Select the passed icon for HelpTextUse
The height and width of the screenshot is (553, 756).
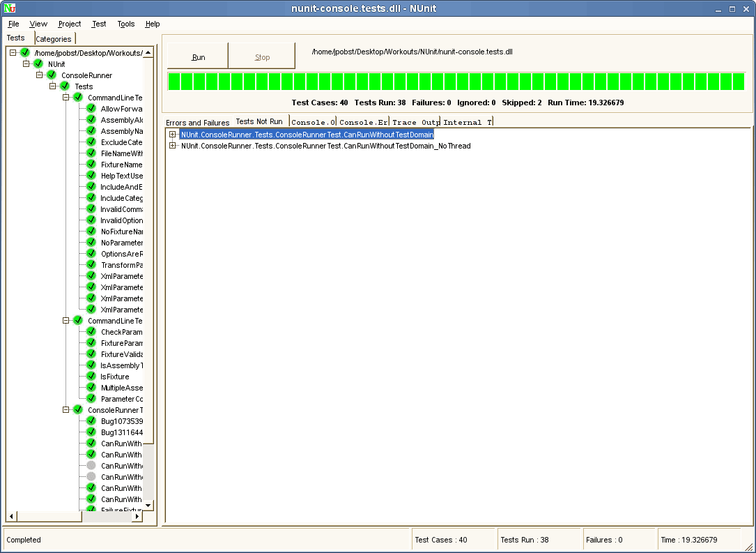click(91, 175)
